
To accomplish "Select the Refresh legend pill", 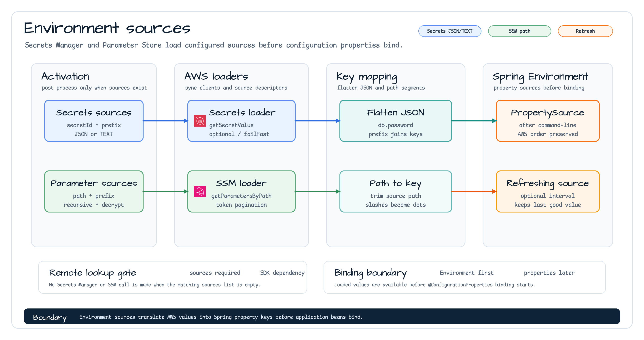I will tap(585, 31).
